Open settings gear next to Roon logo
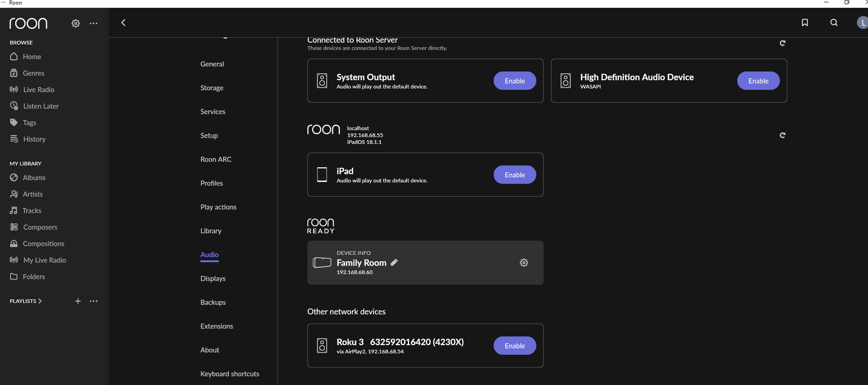 click(76, 23)
